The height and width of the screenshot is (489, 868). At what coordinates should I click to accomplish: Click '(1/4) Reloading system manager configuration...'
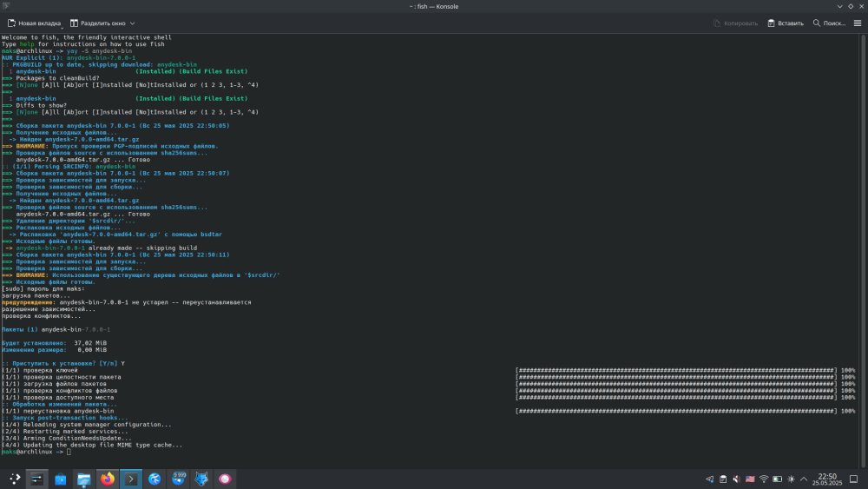[86, 425]
